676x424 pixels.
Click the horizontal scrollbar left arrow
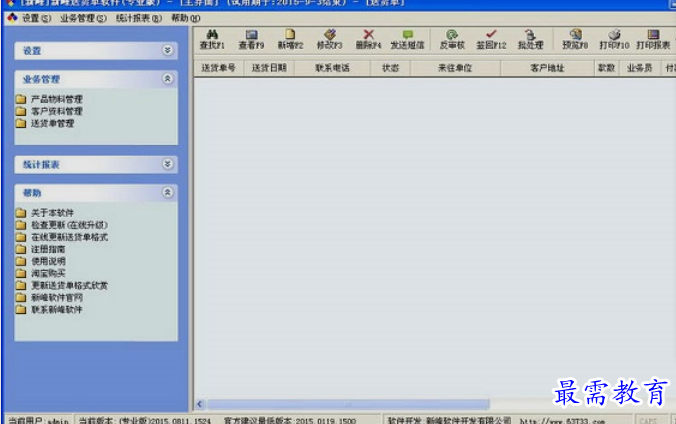[200, 404]
